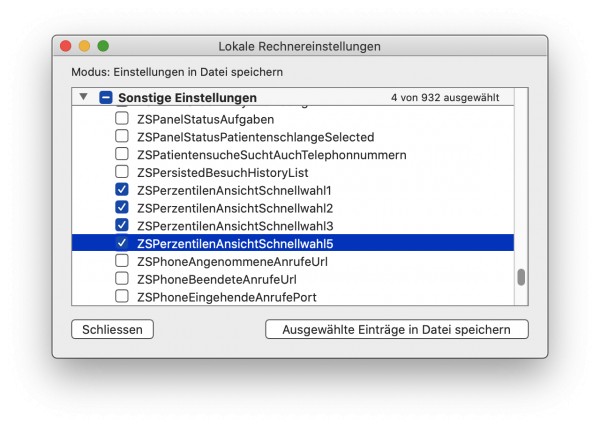The height and width of the screenshot is (427, 600).
Task: Uncheck ZSPerzentilenAnsichtSchnellwahl1 checkbox
Action: point(122,189)
